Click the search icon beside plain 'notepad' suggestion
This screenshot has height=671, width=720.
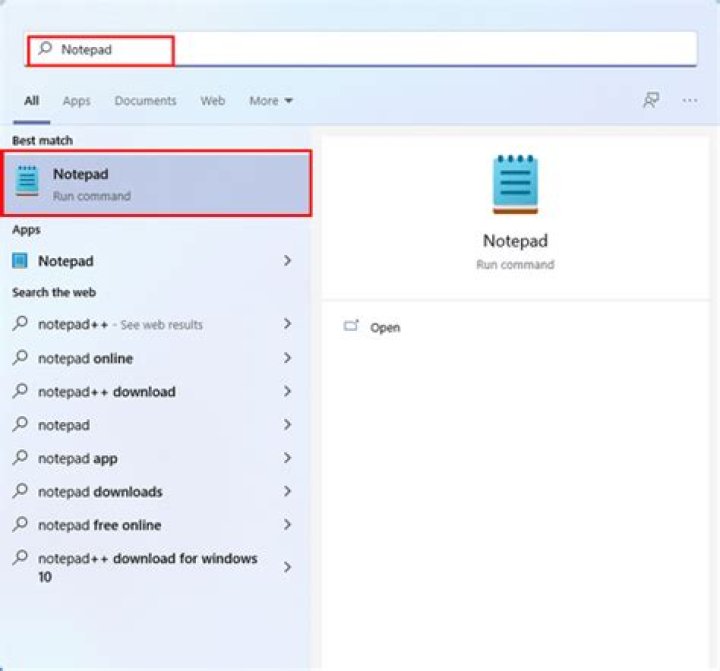20,424
